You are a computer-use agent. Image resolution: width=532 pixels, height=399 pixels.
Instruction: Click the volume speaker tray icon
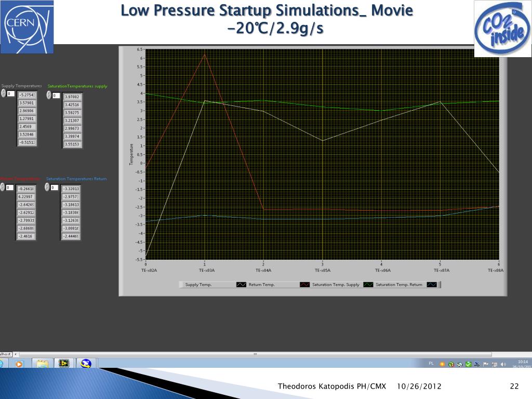503,364
